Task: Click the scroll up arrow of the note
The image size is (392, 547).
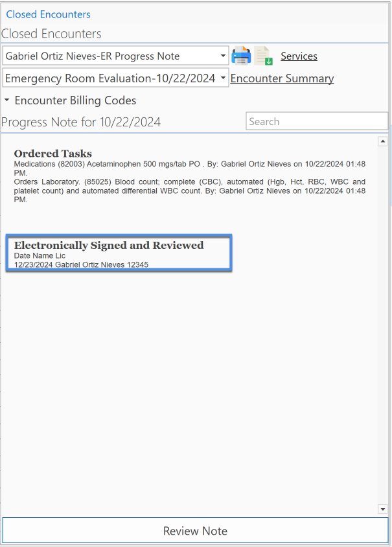Action: pyautogui.click(x=382, y=141)
